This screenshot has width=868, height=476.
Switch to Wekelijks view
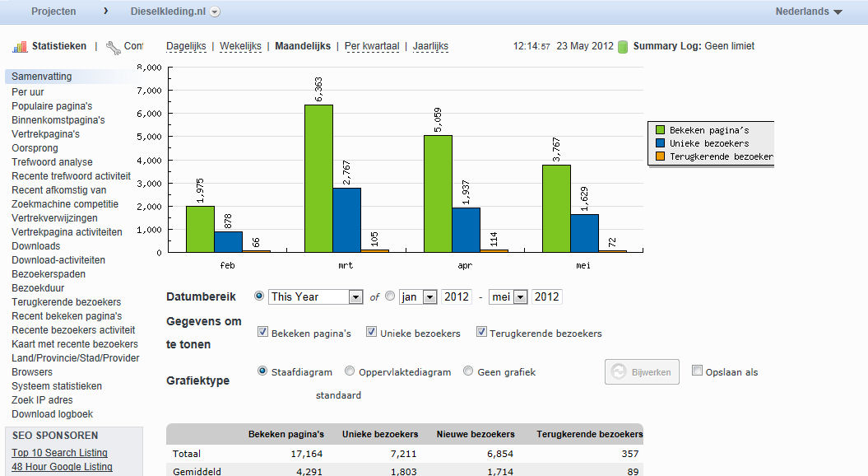click(240, 46)
